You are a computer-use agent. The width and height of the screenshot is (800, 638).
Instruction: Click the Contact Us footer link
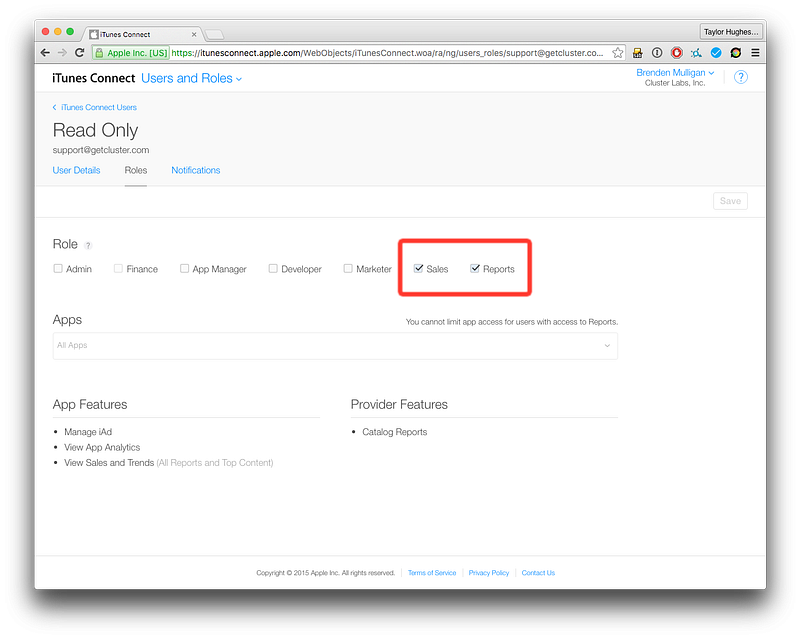pyautogui.click(x=538, y=573)
